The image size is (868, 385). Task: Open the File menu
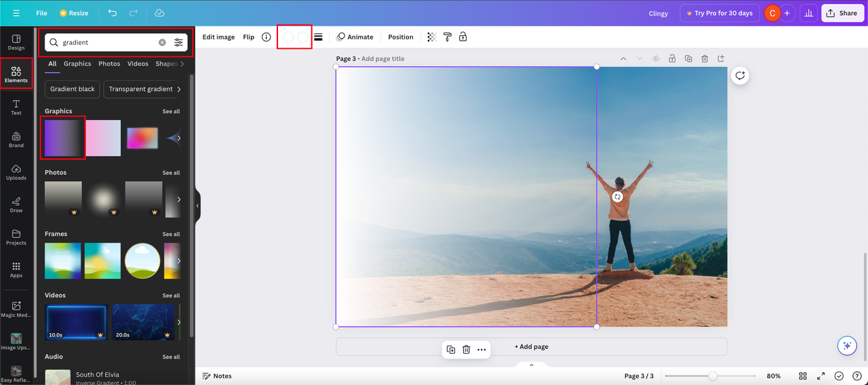pos(41,13)
